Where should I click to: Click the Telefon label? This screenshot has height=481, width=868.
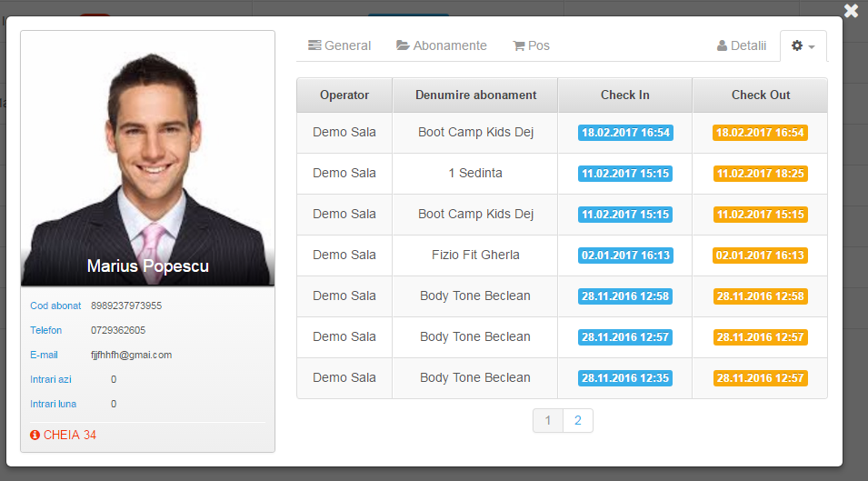[46, 330]
